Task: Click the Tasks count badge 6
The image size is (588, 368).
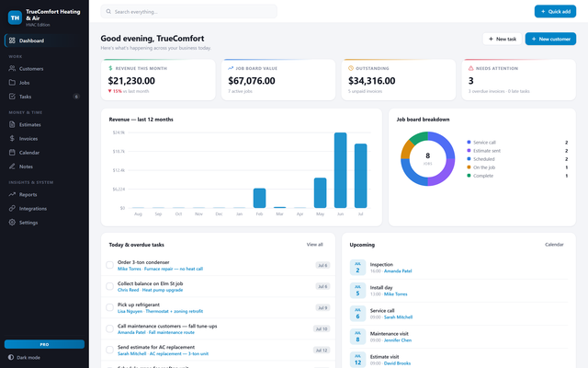Action: tap(76, 97)
